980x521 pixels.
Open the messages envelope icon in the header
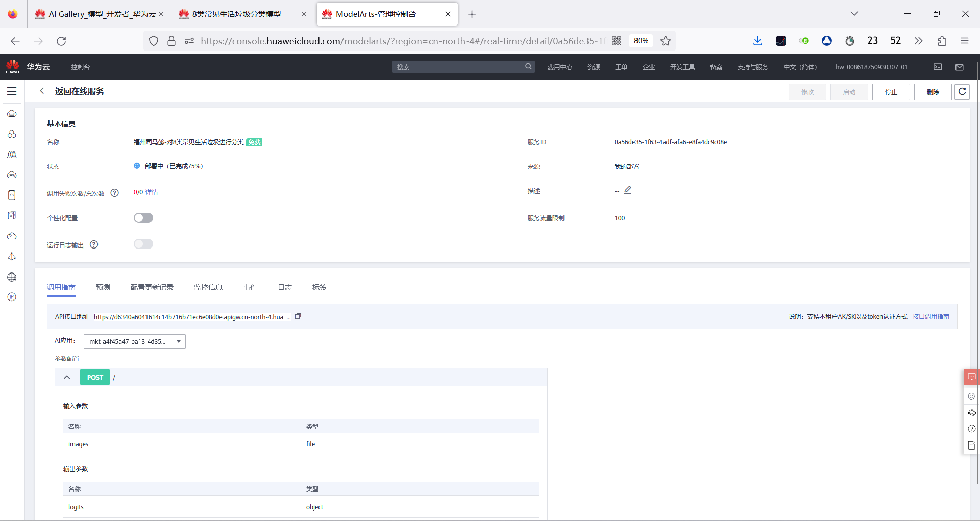click(960, 67)
